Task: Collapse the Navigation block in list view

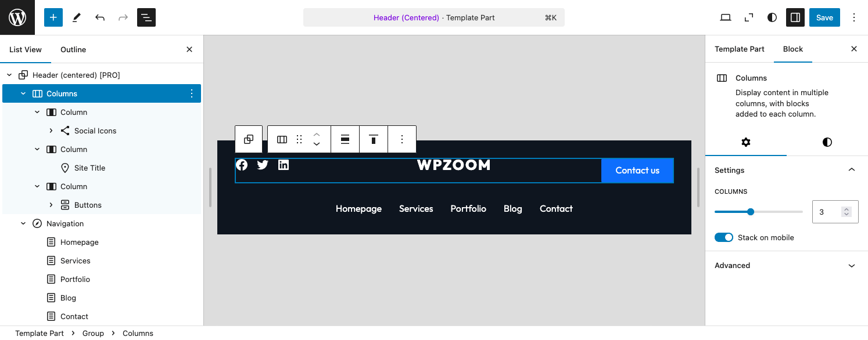Action: pos(23,223)
